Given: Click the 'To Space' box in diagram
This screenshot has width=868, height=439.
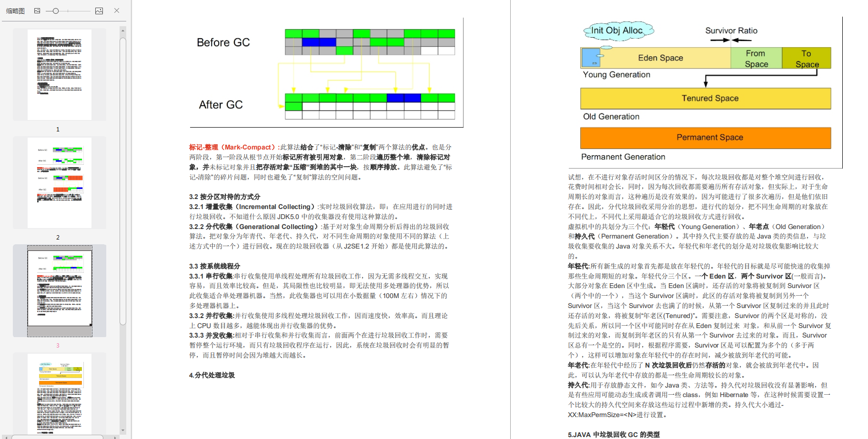Looking at the screenshot, I should [807, 58].
